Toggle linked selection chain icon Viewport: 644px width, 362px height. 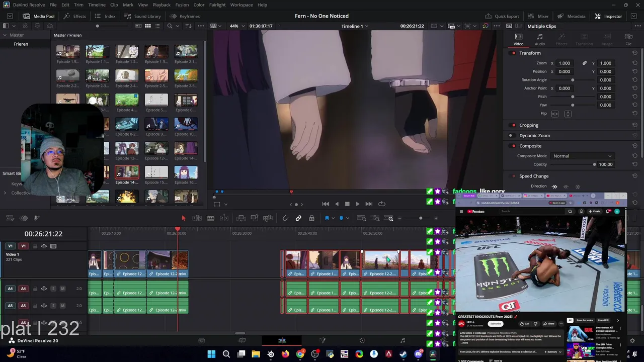pyautogui.click(x=298, y=218)
